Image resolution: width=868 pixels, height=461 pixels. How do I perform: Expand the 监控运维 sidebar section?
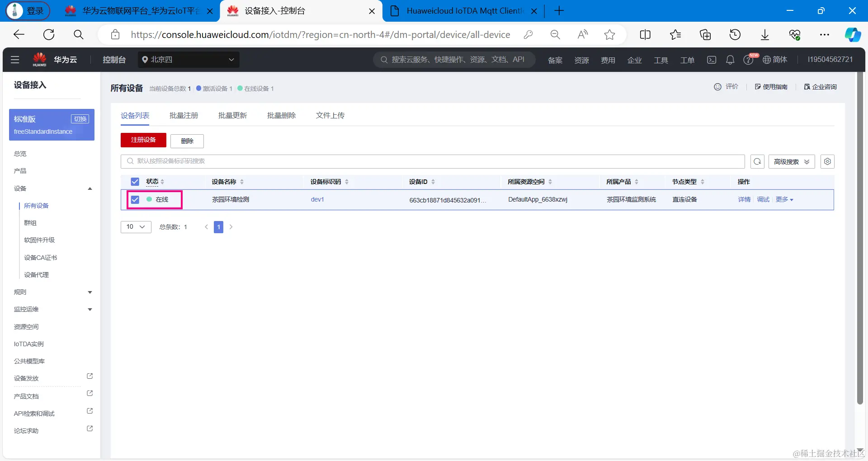click(x=90, y=310)
